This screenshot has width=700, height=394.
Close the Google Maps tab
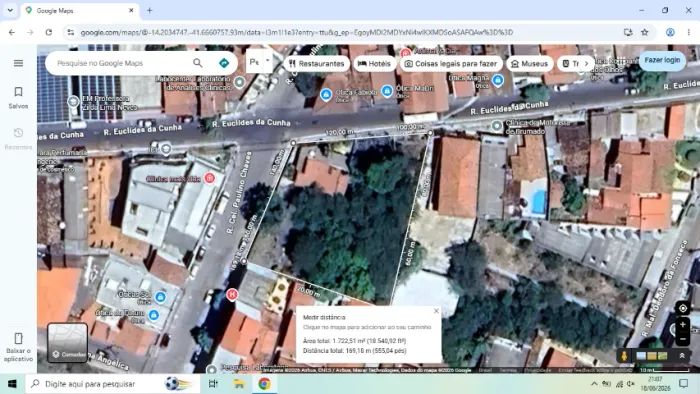131,10
